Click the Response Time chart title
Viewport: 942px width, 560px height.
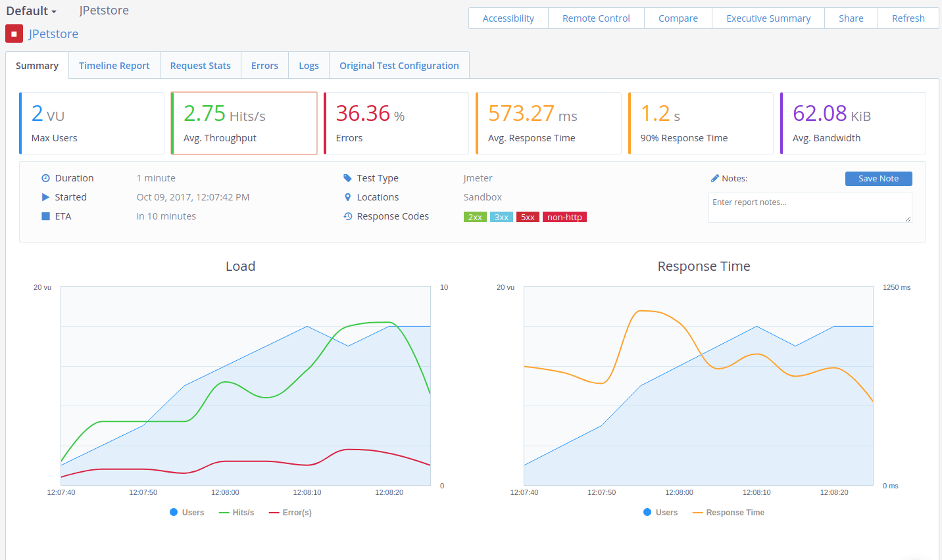[704, 266]
